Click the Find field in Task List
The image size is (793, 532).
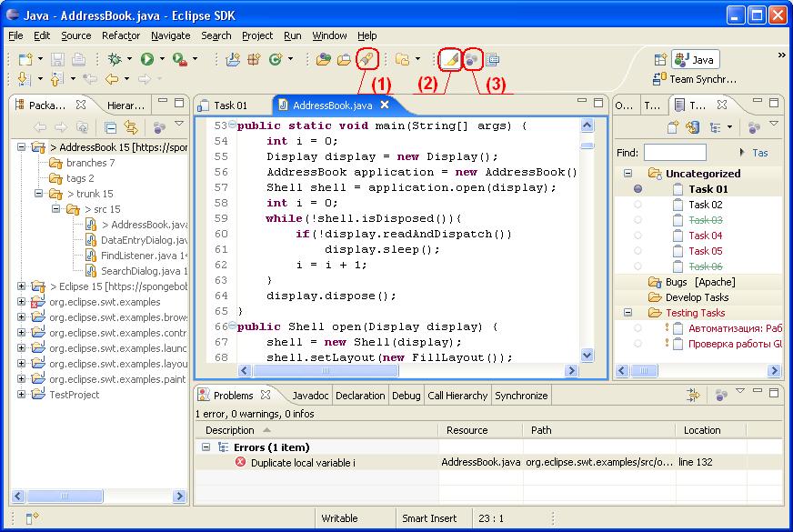pos(675,152)
